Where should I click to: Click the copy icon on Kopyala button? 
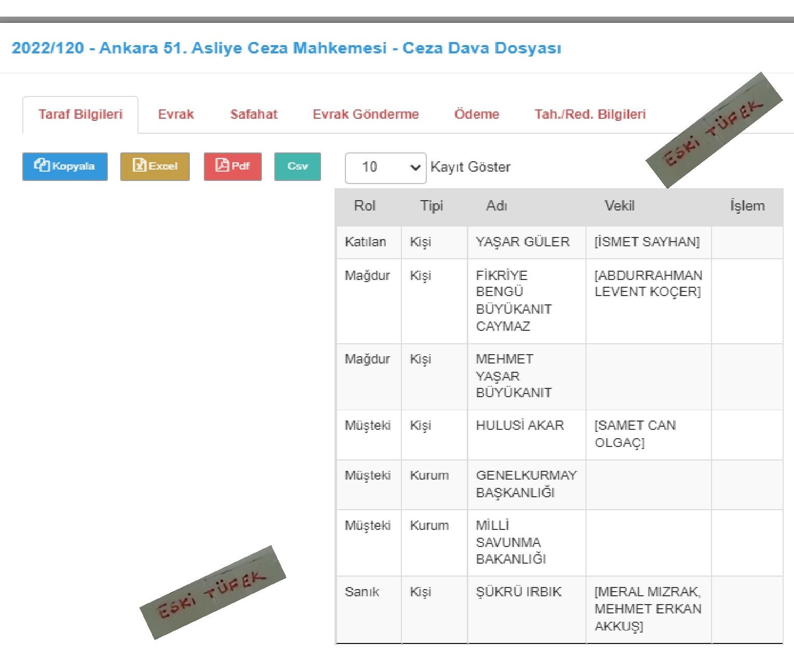point(41,165)
